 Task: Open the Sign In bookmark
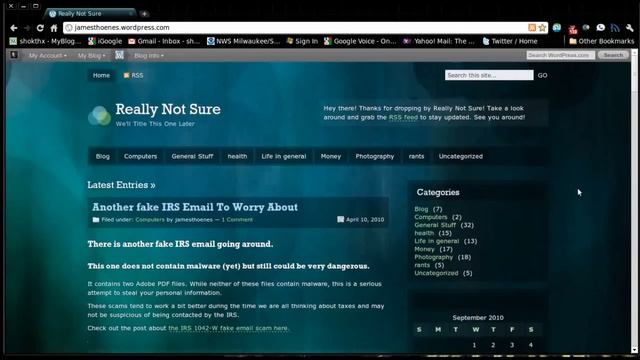tap(302, 41)
